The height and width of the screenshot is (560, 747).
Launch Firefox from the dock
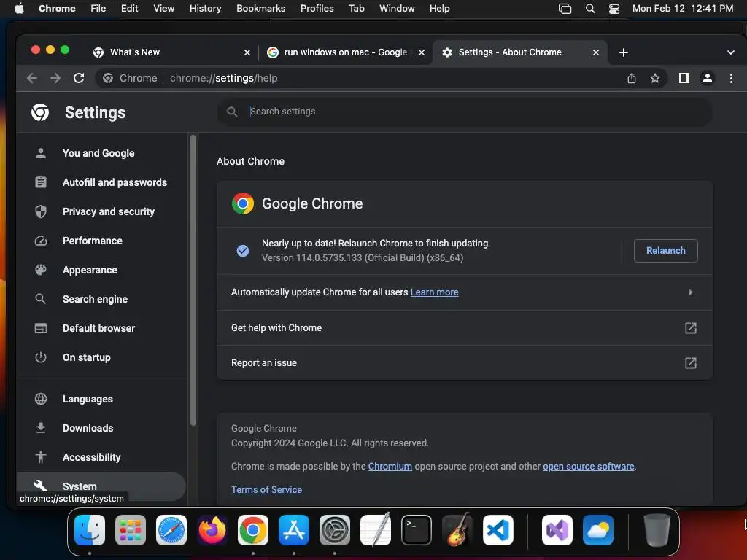coord(212,529)
